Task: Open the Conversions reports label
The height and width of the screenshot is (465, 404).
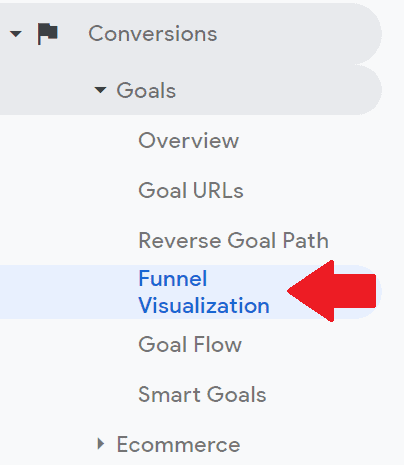Action: pyautogui.click(x=153, y=34)
